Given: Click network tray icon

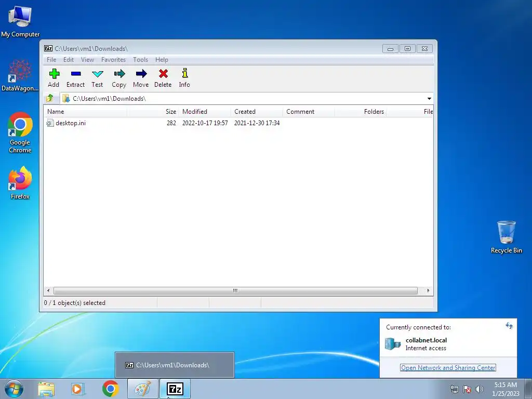Looking at the screenshot, I should pos(454,389).
